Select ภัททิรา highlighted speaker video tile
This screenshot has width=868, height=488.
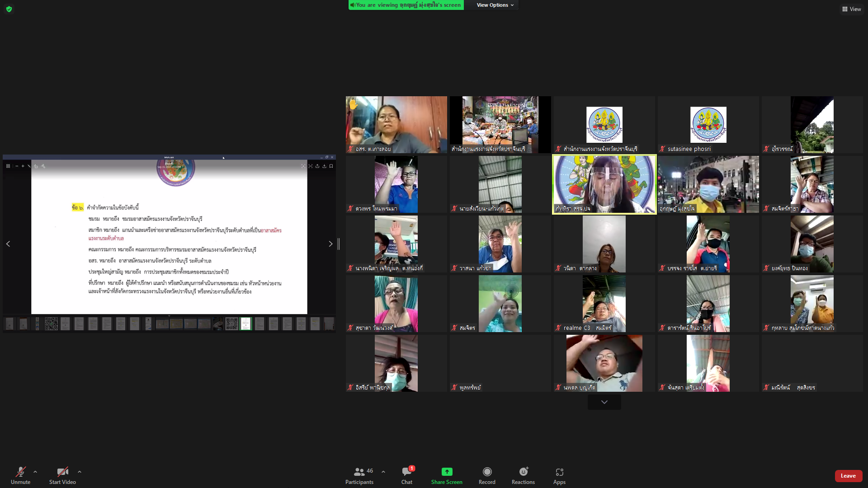(x=604, y=184)
